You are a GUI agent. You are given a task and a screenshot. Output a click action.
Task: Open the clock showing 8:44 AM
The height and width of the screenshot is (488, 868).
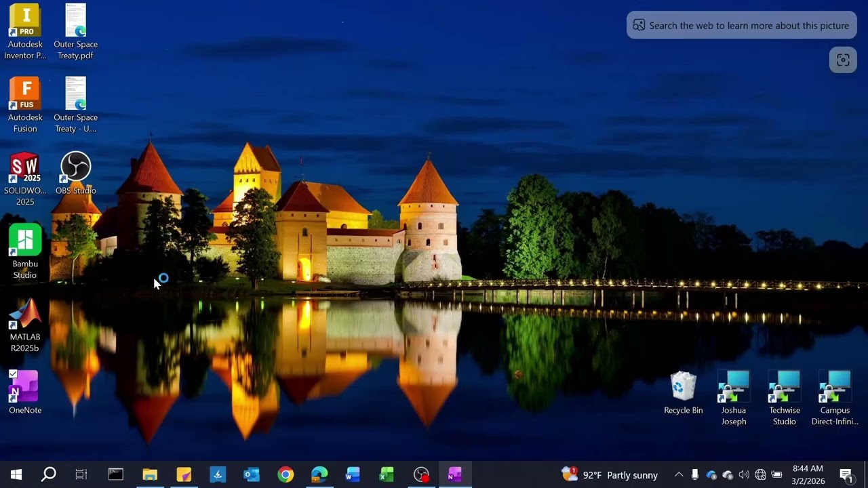(x=807, y=474)
